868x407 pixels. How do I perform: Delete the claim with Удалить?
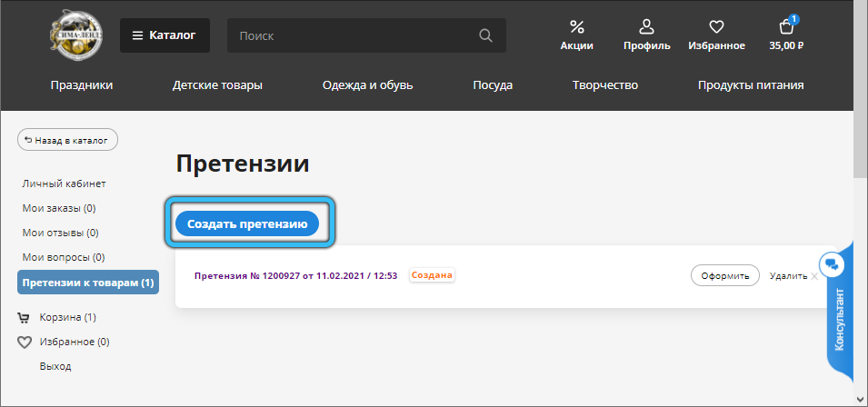[788, 275]
